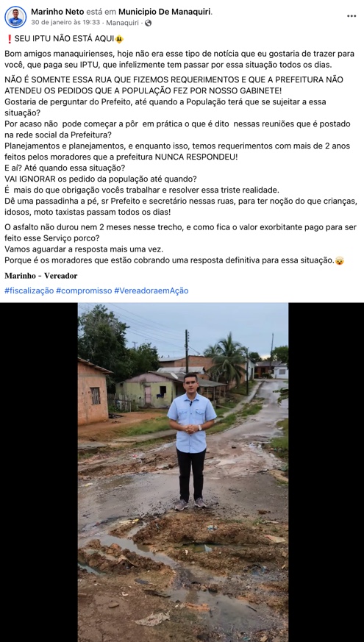Click the Marinho - Vereador signature text
Screen dimensions: 364x642
pyautogui.click(x=41, y=276)
